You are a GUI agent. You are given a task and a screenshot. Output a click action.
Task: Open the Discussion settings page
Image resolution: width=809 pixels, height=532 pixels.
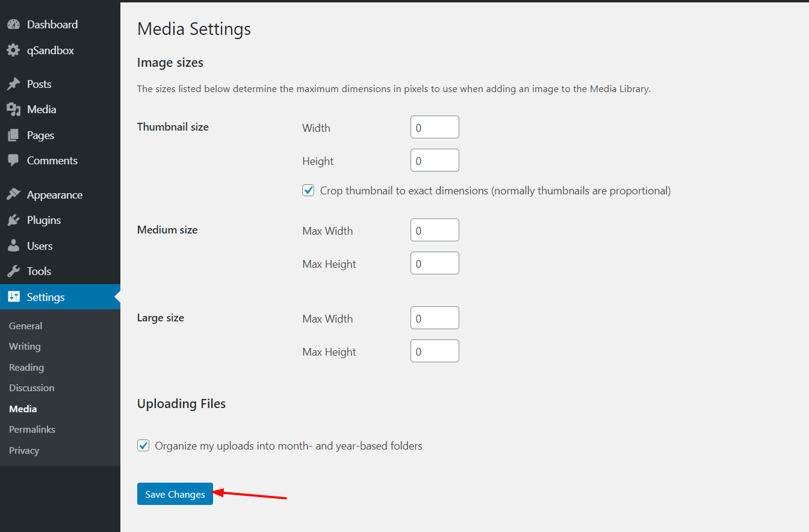pyautogui.click(x=31, y=388)
